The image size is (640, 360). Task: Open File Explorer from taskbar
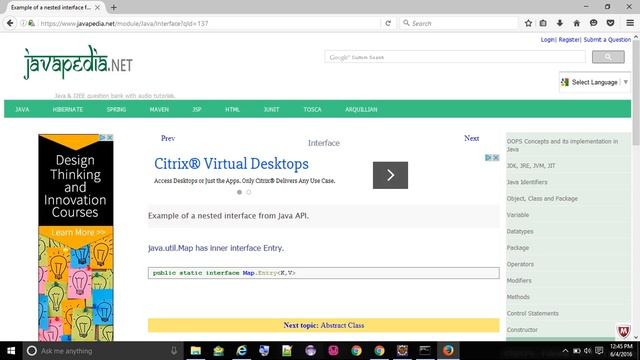tap(196, 351)
